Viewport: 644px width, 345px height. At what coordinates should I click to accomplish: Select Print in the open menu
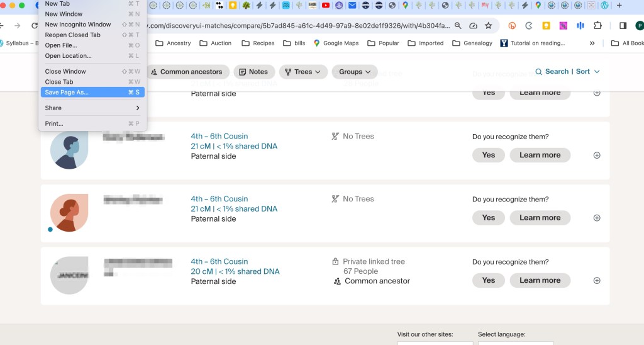pos(54,123)
